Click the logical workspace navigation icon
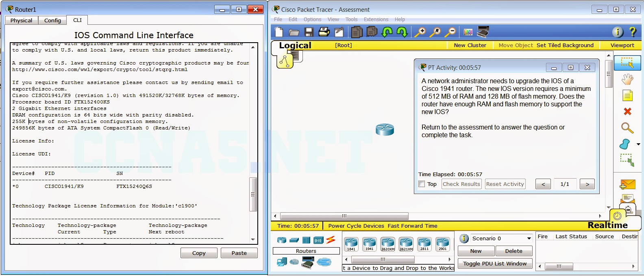This screenshot has height=276, width=644. point(285,60)
